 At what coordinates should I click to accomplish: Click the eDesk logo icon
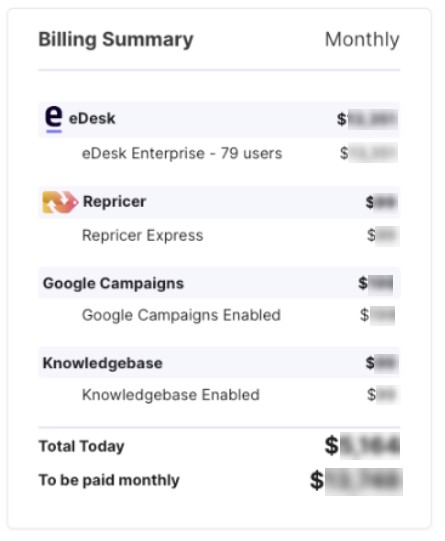[x=54, y=119]
